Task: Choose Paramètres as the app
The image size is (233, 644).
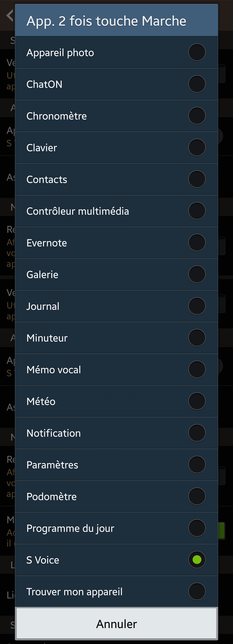Action: click(116, 465)
